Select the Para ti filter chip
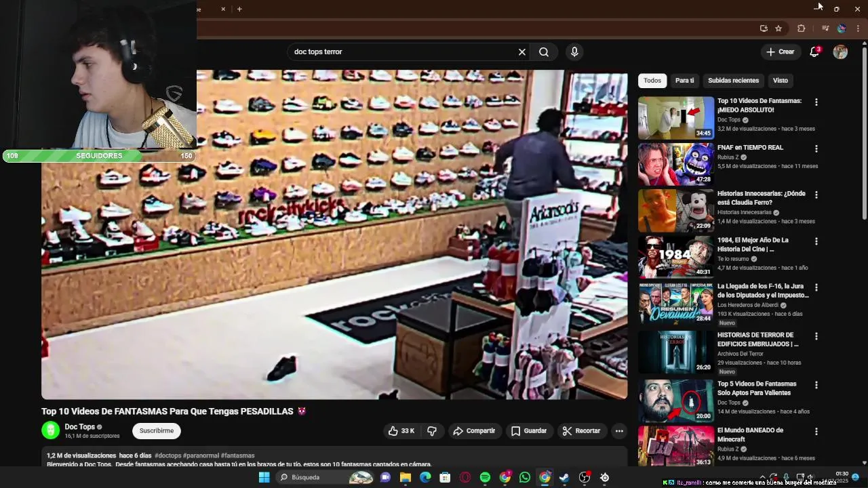 pos(684,81)
